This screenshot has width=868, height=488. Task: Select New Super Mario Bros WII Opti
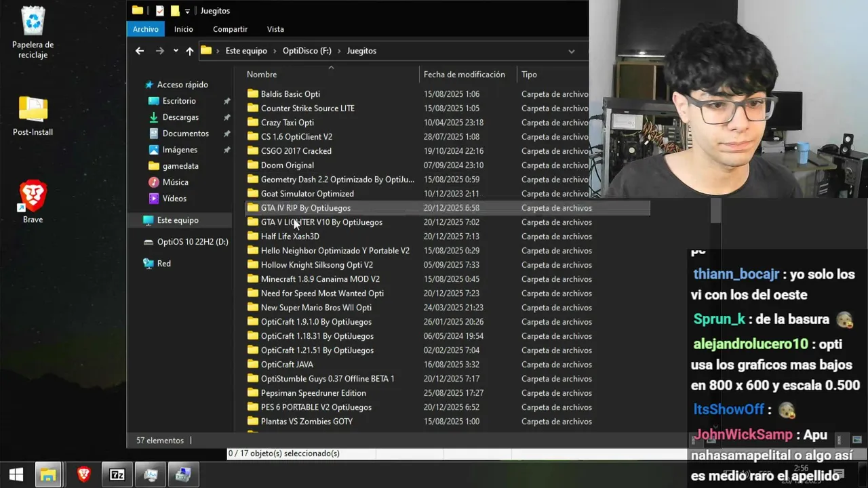pos(316,308)
